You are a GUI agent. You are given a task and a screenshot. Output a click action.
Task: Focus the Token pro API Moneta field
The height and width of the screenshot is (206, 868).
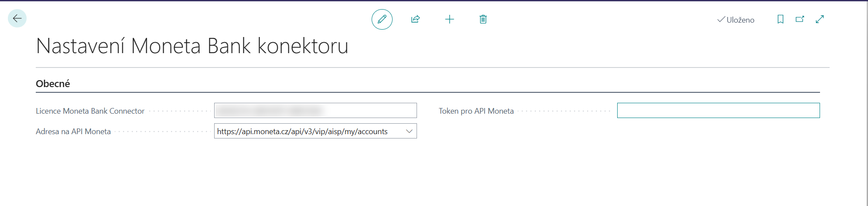pyautogui.click(x=718, y=111)
